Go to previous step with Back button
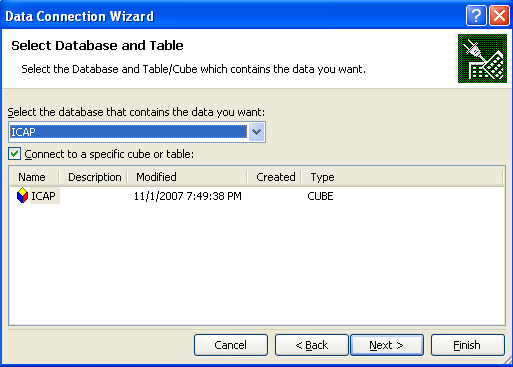This screenshot has height=367, width=513. pos(312,345)
